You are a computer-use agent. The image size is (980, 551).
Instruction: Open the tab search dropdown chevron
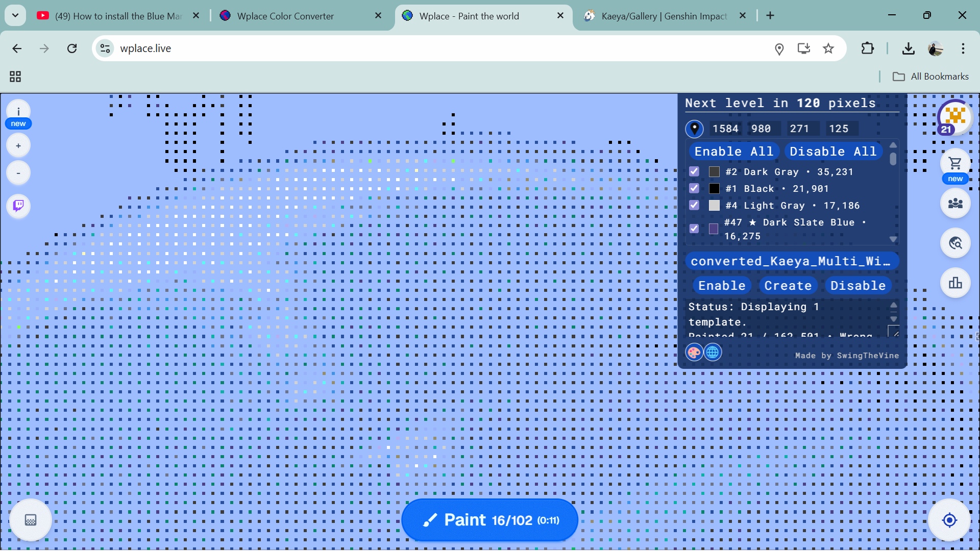15,15
